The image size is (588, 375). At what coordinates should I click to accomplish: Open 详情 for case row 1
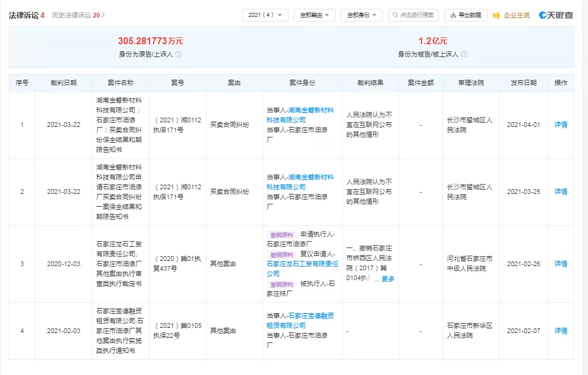coord(560,125)
